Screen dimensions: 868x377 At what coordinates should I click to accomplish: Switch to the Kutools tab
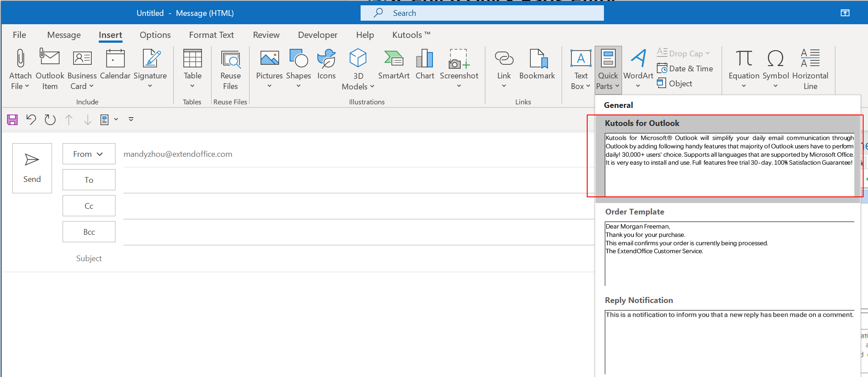click(x=411, y=35)
